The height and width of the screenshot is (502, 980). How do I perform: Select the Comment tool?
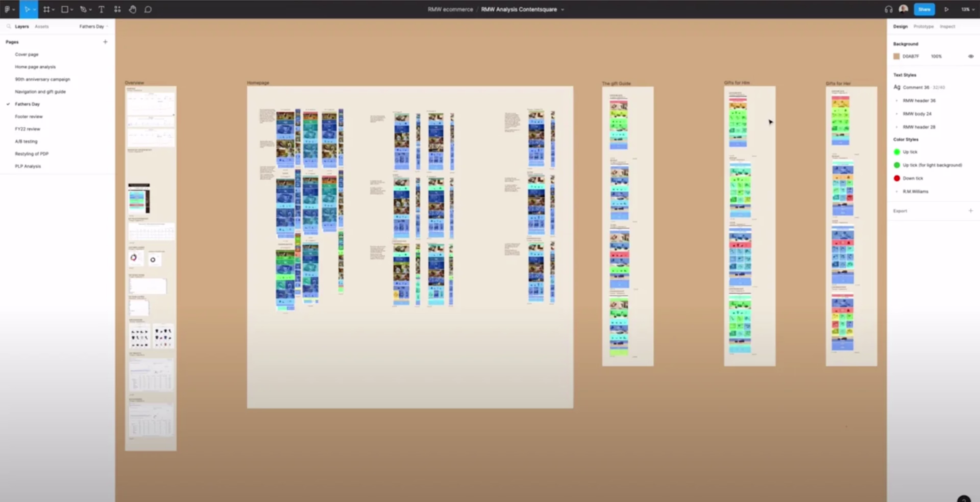coord(148,9)
